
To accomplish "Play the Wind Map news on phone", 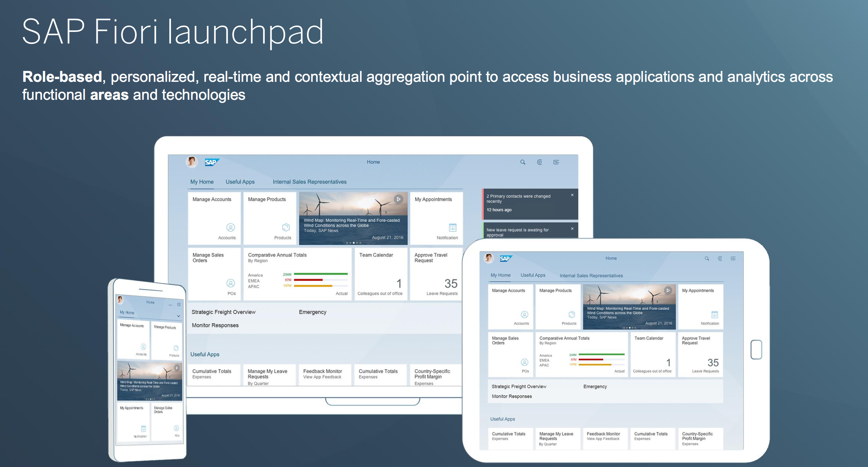I will pos(177,368).
